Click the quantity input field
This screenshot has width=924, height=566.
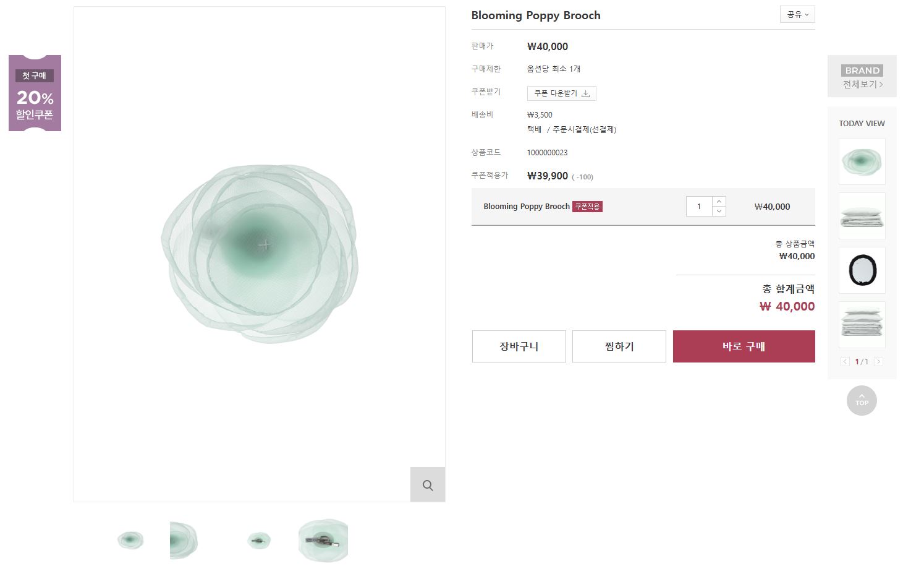[x=699, y=207]
